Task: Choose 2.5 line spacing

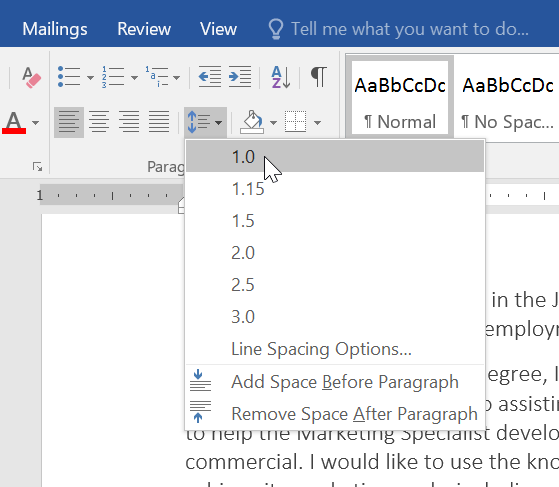Action: click(335, 285)
